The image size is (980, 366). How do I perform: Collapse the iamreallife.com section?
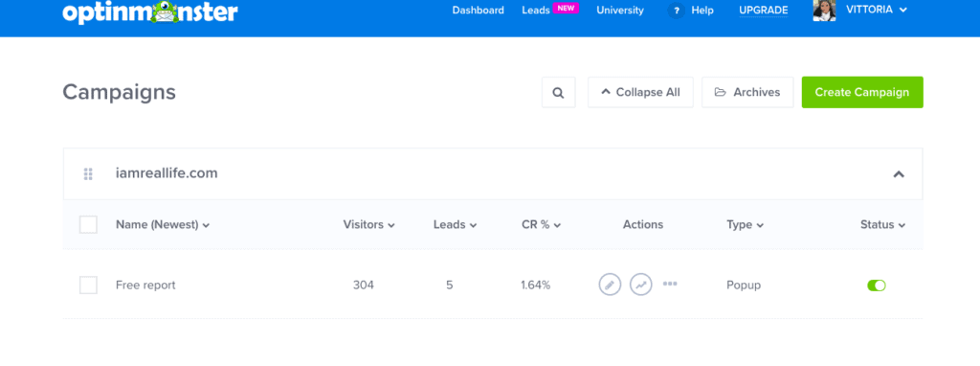click(x=899, y=174)
